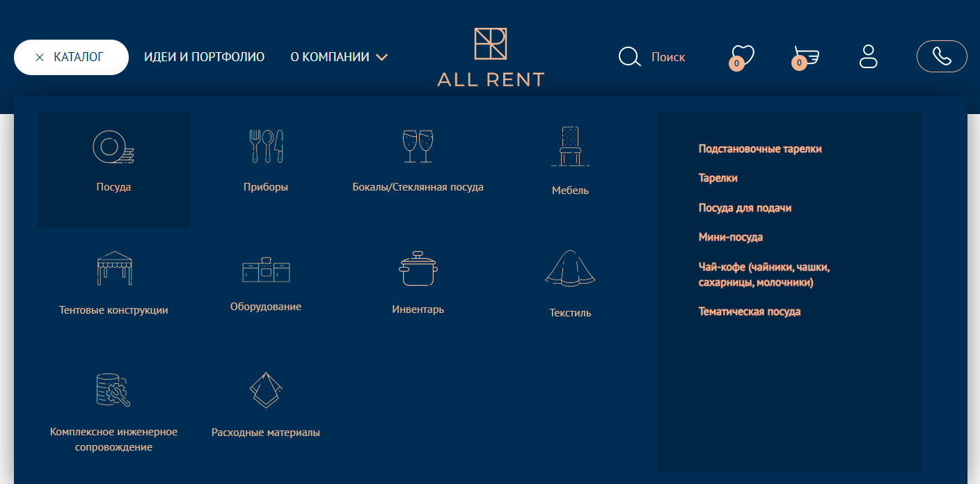The height and width of the screenshot is (484, 980).
Task: Select the kitchen equipment Оборудование icon
Action: coord(266,270)
